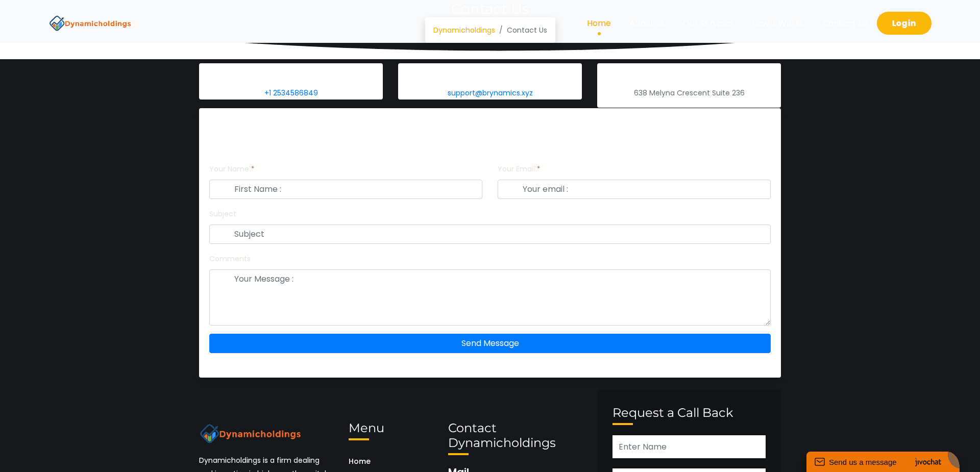Click the First Name input field

pos(346,189)
